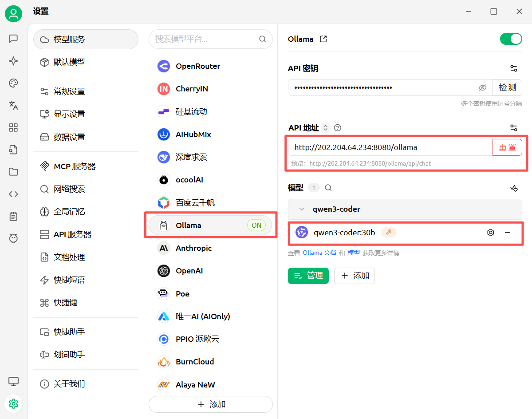Click settings gear for qwen3-coder:30b model
This screenshot has height=419, width=532.
pos(490,232)
